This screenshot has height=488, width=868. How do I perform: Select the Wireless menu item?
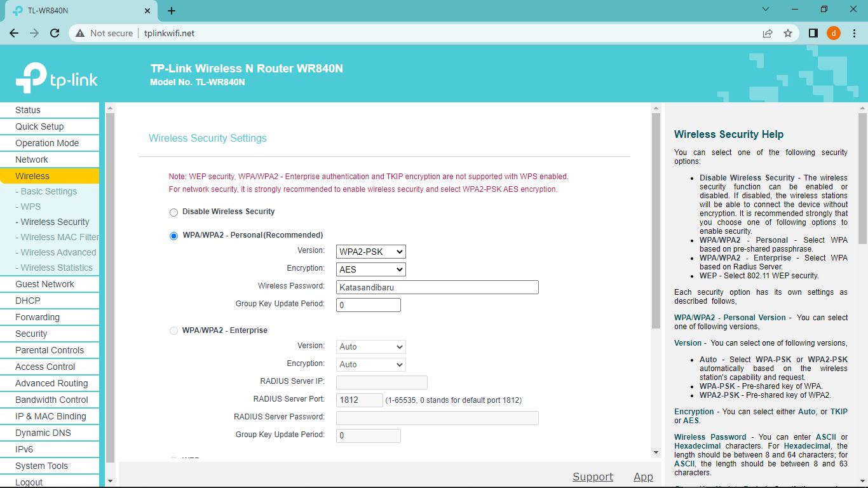50,176
